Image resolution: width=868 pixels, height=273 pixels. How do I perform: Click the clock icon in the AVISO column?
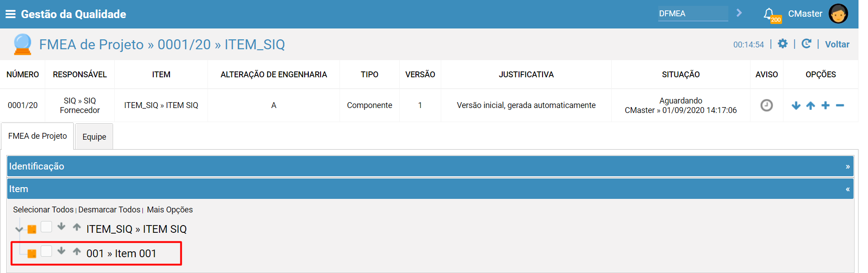pyautogui.click(x=766, y=105)
